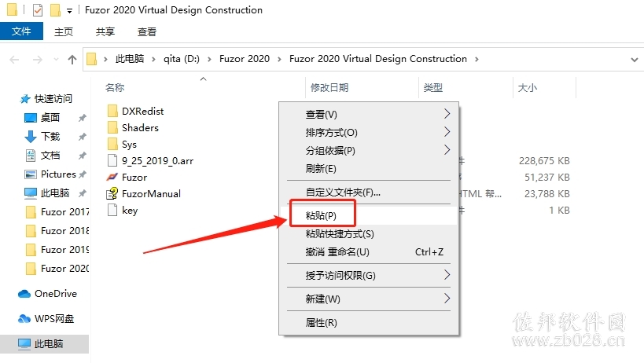
Task: Click the Forward navigation arrow
Action: coord(38,60)
